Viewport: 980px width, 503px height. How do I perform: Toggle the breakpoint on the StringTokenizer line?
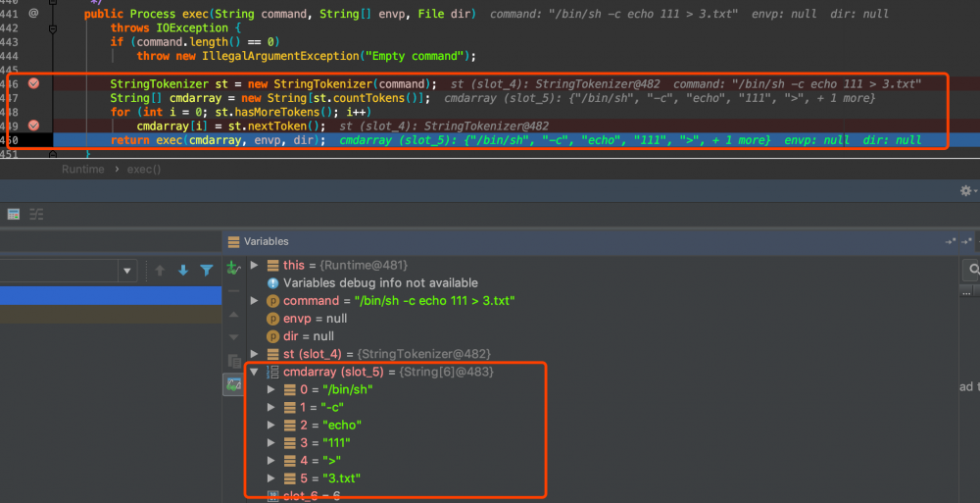click(33, 84)
